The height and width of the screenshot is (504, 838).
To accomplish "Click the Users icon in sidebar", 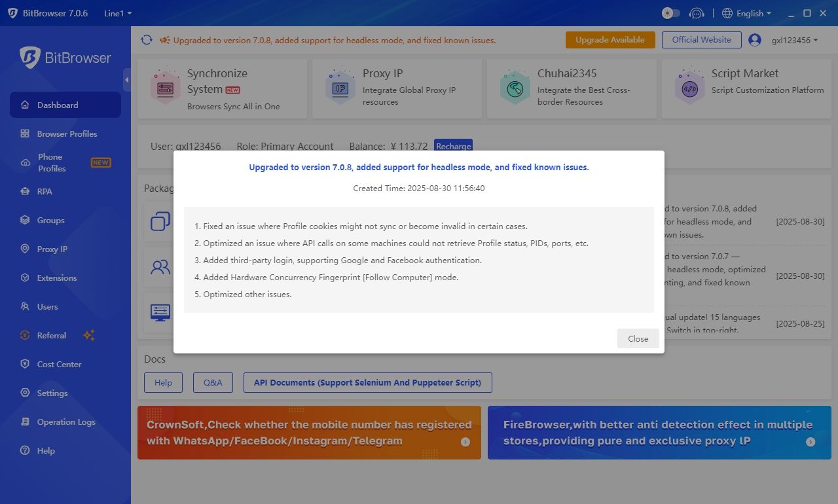I will tap(25, 306).
